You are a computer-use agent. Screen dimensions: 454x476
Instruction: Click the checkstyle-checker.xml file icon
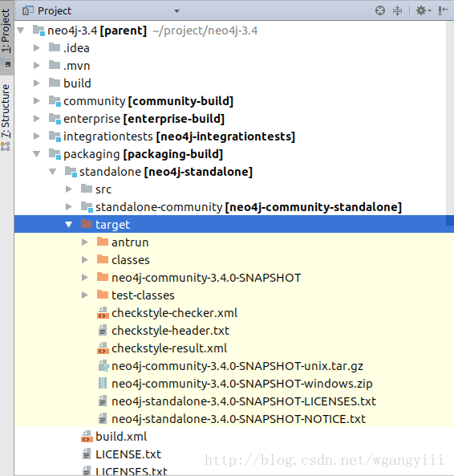pyautogui.click(x=103, y=313)
